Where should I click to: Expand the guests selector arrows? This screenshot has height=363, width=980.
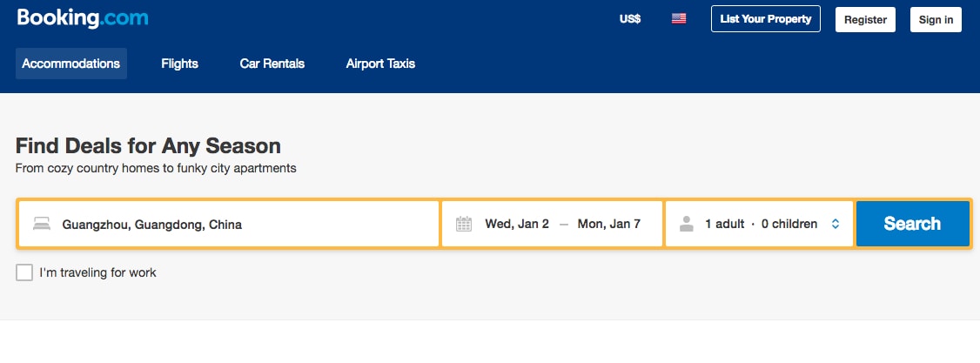point(835,225)
